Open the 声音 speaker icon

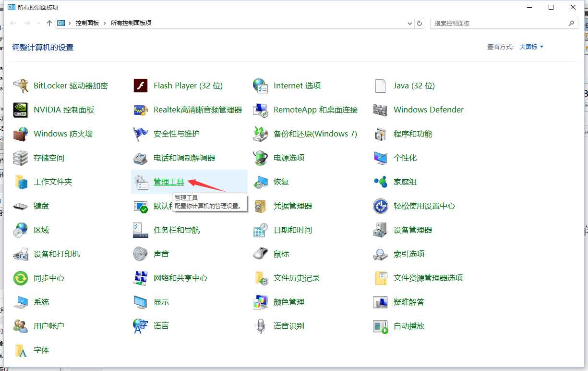pos(140,254)
